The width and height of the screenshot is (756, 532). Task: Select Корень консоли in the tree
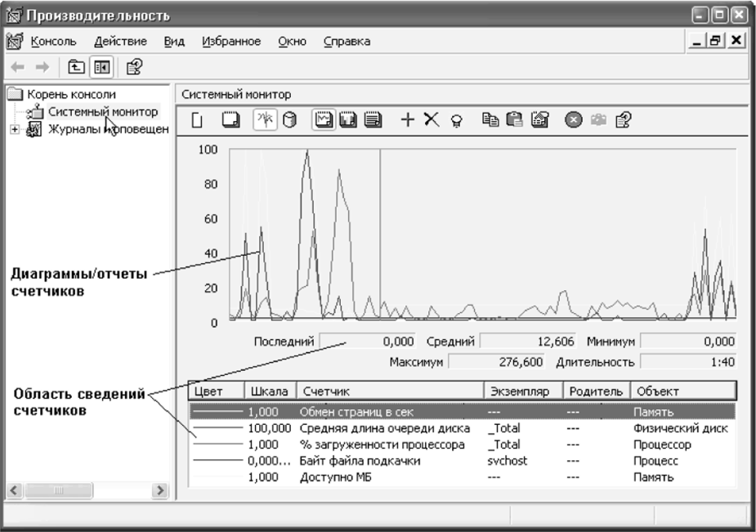coord(71,95)
